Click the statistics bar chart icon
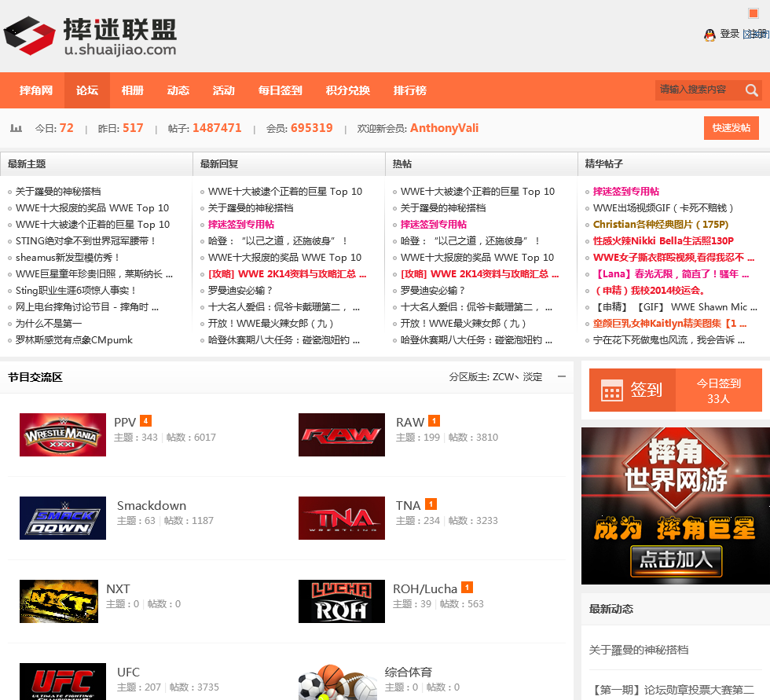This screenshot has width=770, height=700. click(x=16, y=128)
